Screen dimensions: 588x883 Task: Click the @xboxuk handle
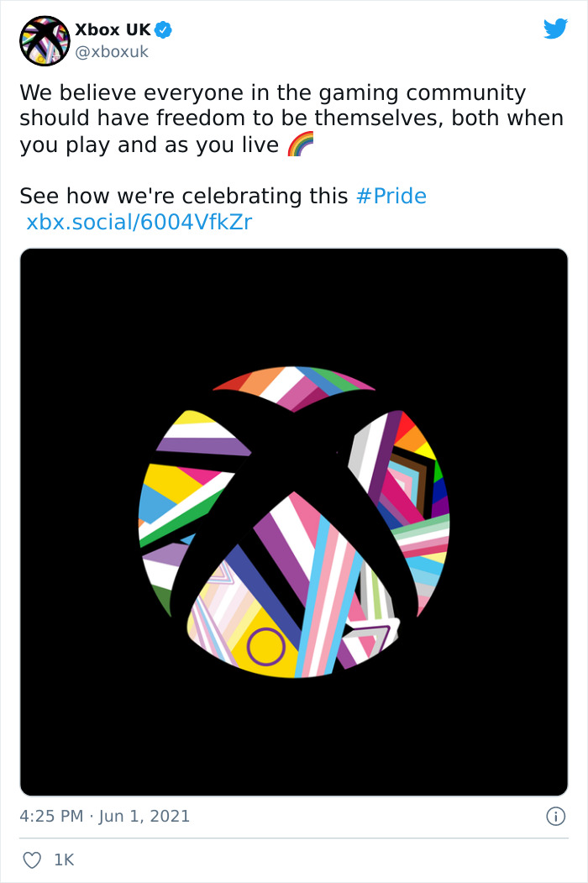(x=110, y=51)
